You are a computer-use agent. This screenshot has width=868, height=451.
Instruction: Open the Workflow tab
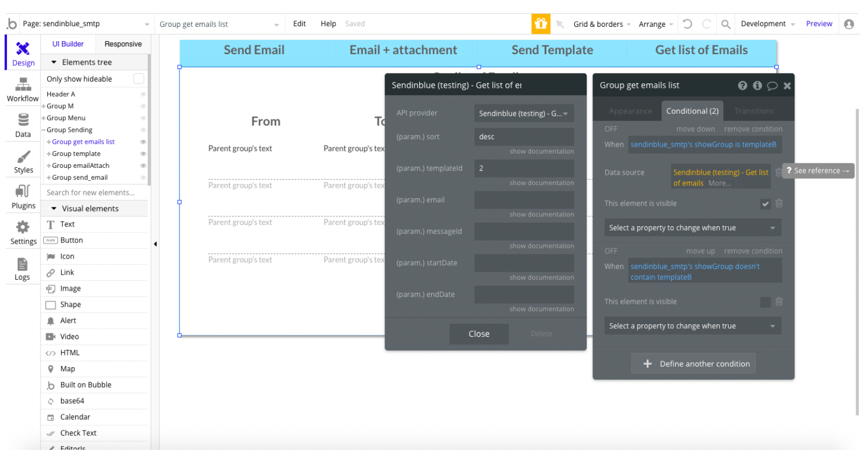23,90
